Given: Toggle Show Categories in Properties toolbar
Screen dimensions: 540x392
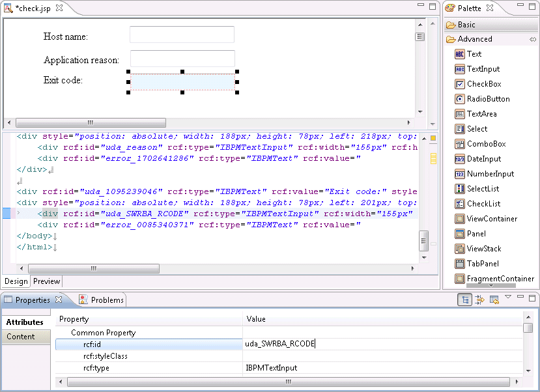Looking at the screenshot, I should tap(465, 300).
